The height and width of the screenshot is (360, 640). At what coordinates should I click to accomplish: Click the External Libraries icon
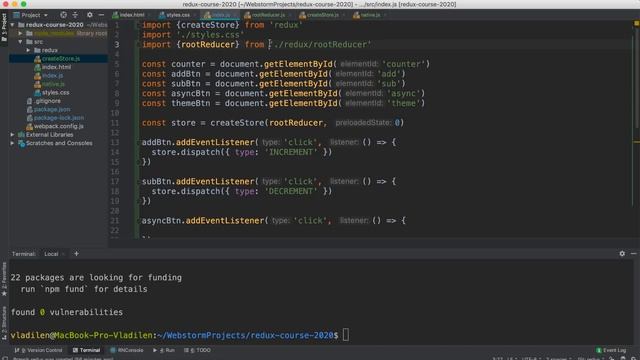click(21, 135)
